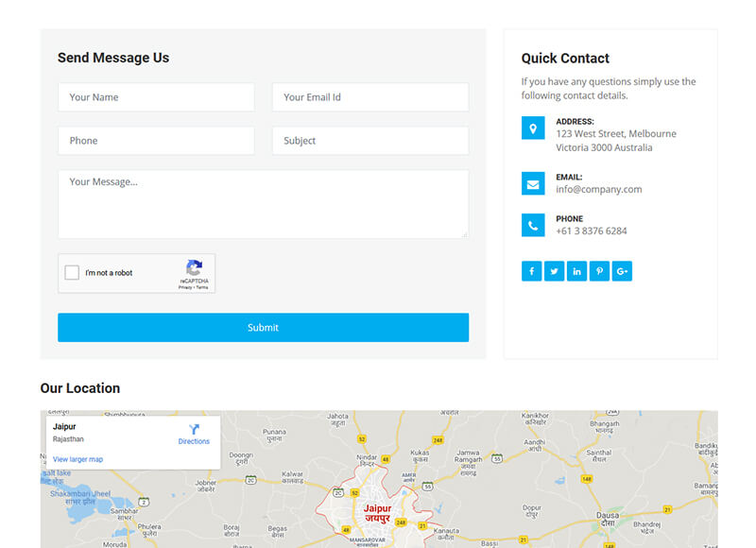Focus the Your Email Id field
Screen dimensions: 756x548
coord(370,97)
